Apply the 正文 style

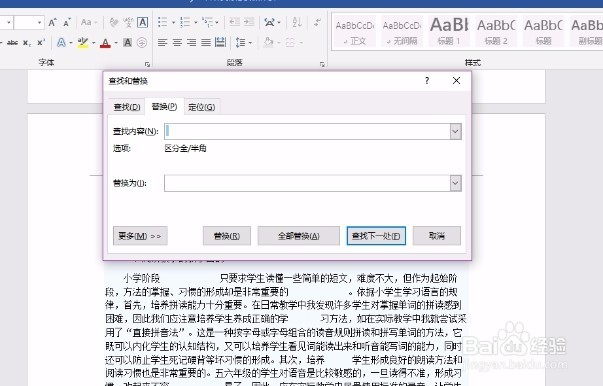click(355, 32)
